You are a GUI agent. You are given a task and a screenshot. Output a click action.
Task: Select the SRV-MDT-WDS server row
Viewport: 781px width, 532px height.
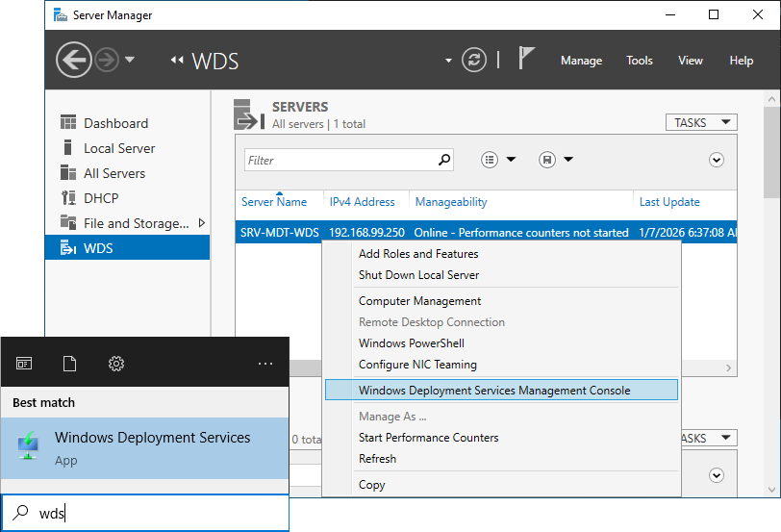click(x=486, y=232)
